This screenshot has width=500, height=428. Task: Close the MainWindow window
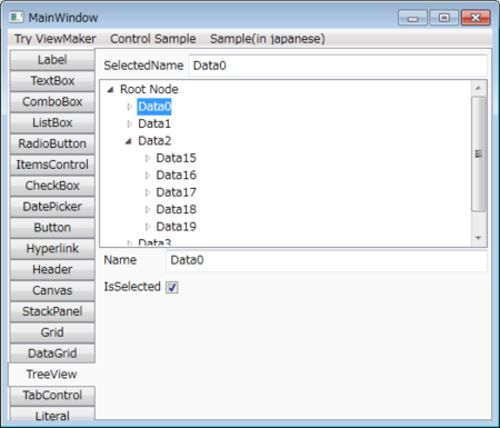point(476,18)
